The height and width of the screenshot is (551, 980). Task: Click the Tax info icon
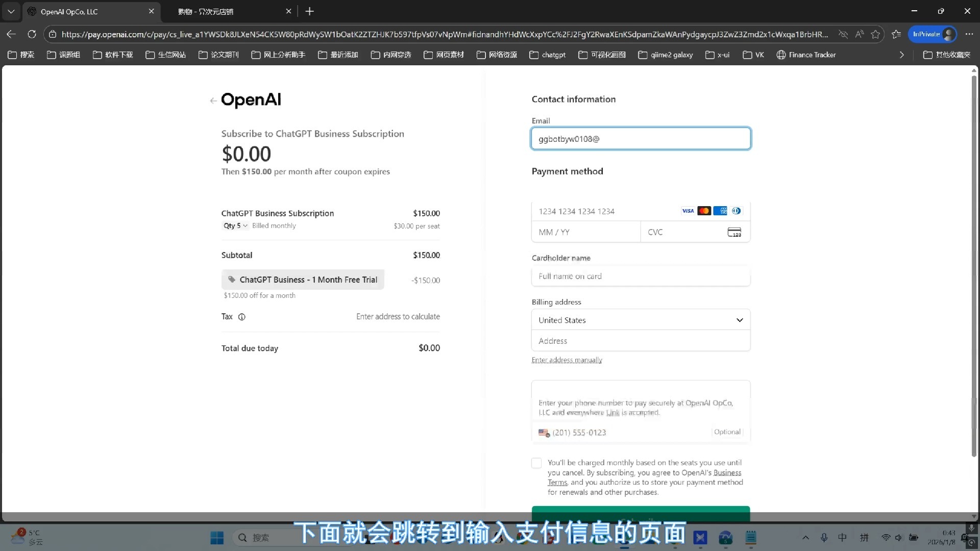[x=242, y=317]
